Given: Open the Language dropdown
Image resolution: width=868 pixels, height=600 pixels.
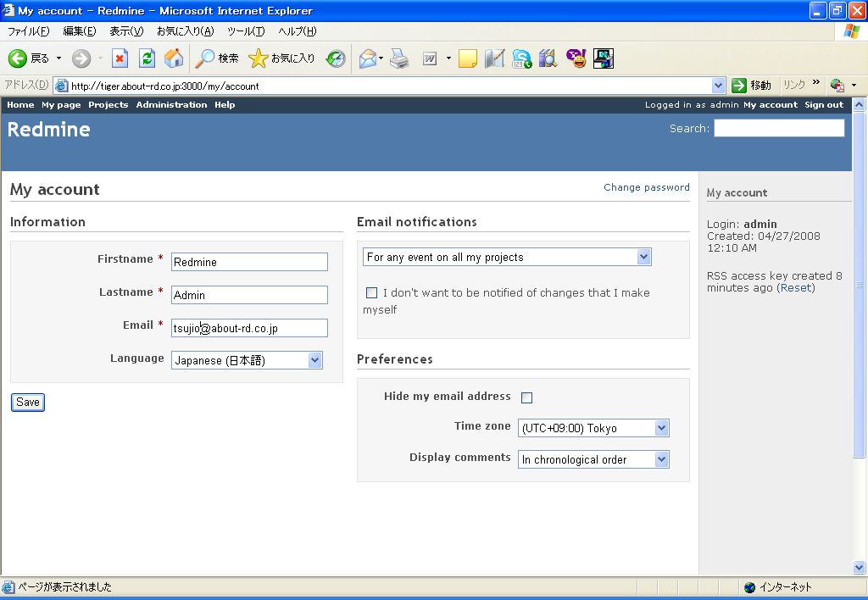Looking at the screenshot, I should coord(247,360).
